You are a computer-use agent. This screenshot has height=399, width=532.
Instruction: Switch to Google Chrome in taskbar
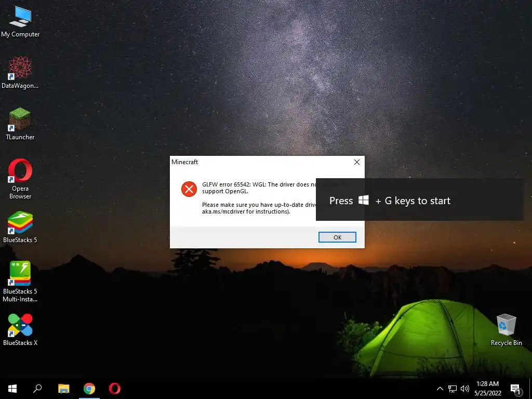click(89, 389)
